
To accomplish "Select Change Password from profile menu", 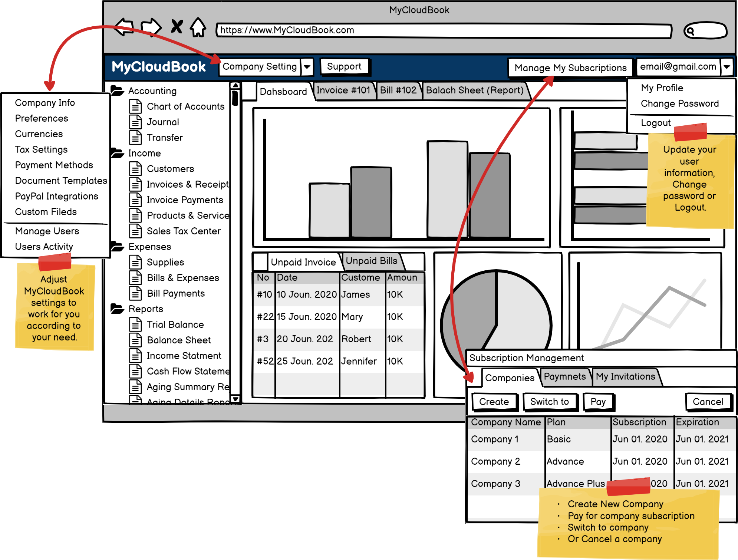I will (679, 103).
